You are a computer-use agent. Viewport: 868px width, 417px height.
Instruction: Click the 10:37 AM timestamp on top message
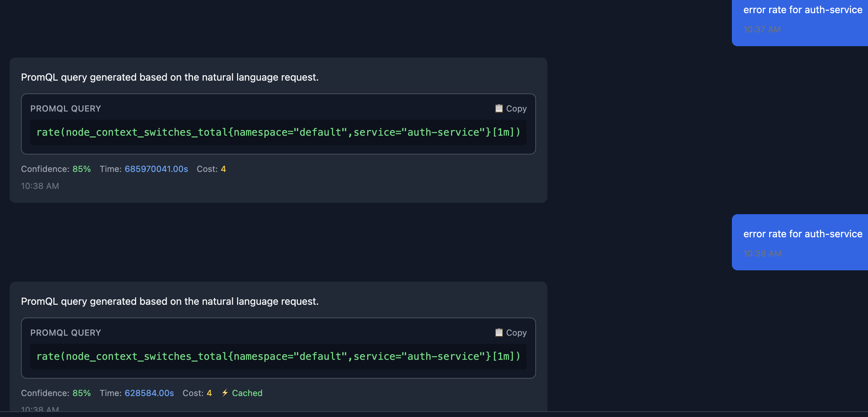(761, 29)
